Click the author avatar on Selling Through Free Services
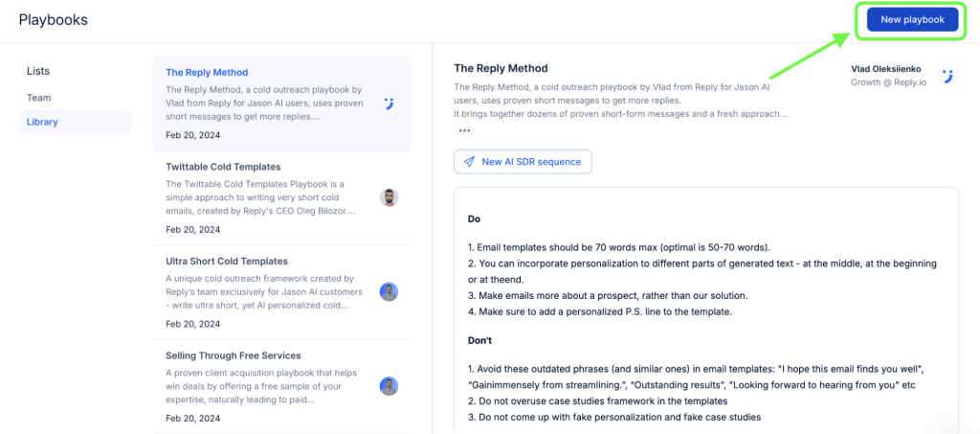 pos(389,386)
